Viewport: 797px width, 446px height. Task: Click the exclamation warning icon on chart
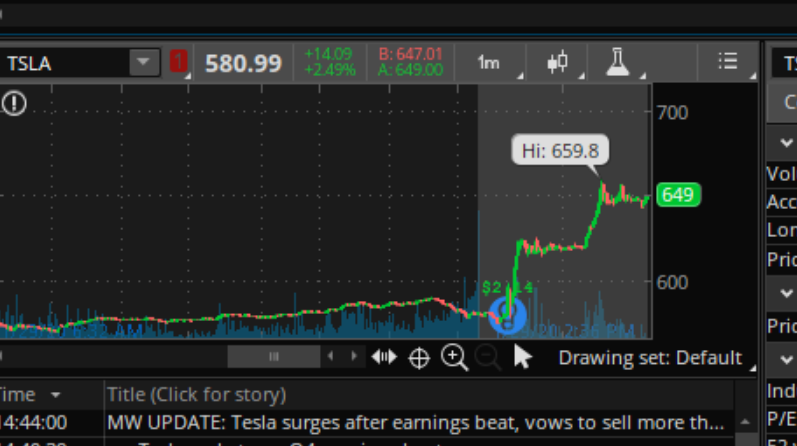click(x=14, y=103)
